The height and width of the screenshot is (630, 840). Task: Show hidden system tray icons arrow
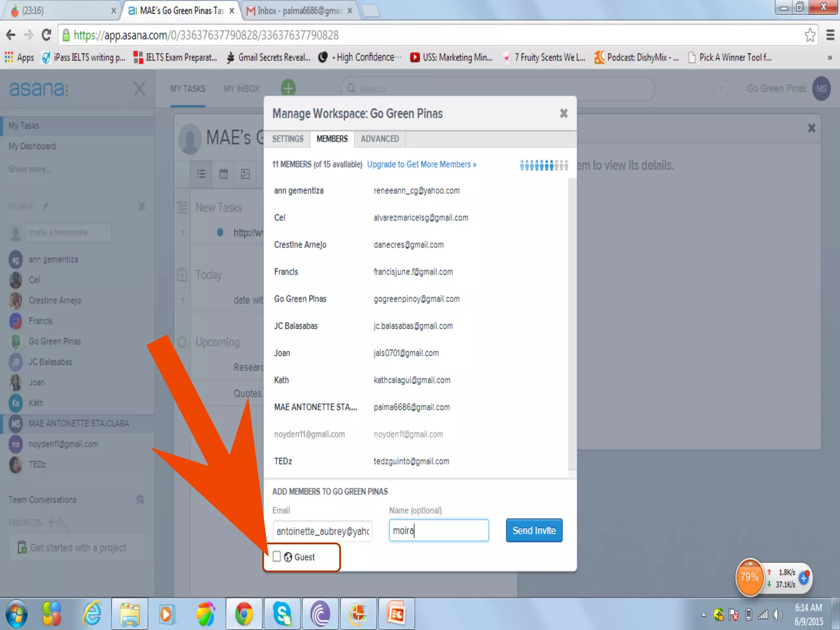703,614
